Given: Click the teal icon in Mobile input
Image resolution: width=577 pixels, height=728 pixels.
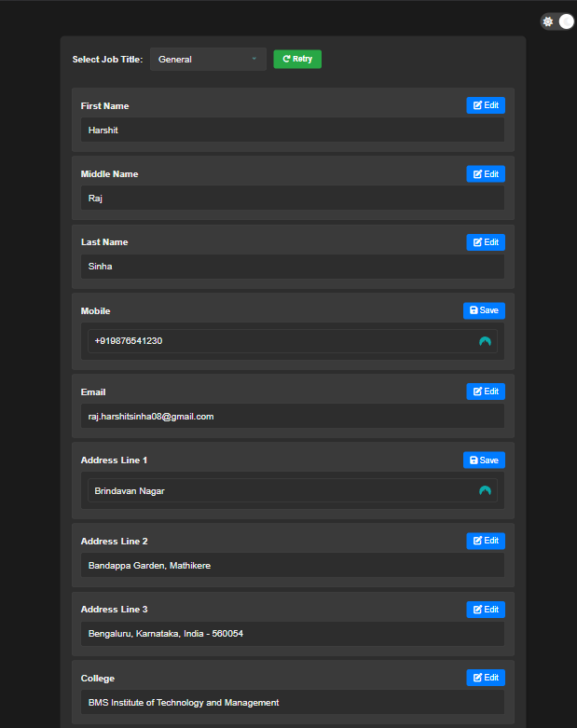Looking at the screenshot, I should (x=485, y=341).
